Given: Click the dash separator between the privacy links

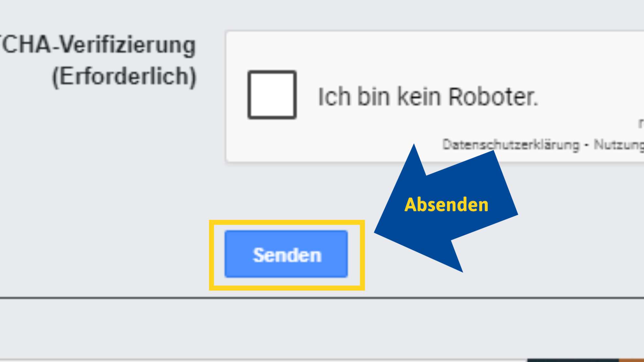Looking at the screenshot, I should click(586, 145).
